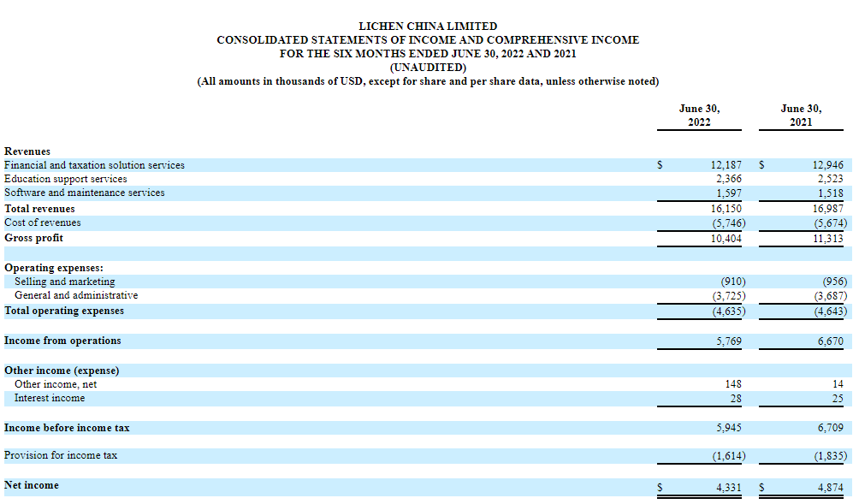853x504 pixels.
Task: Click the Gross profit label
Action: tap(33, 238)
